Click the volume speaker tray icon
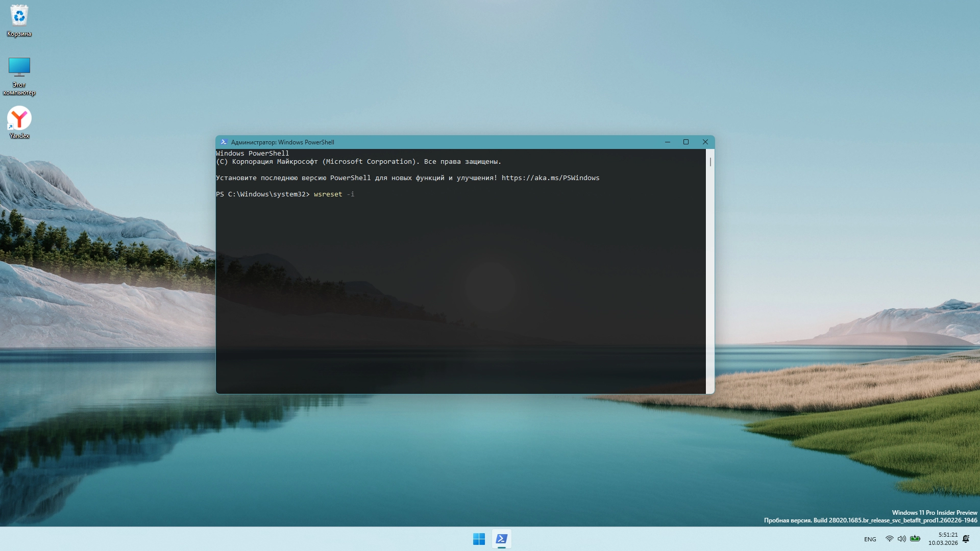Viewport: 980px width, 551px height. pyautogui.click(x=901, y=539)
